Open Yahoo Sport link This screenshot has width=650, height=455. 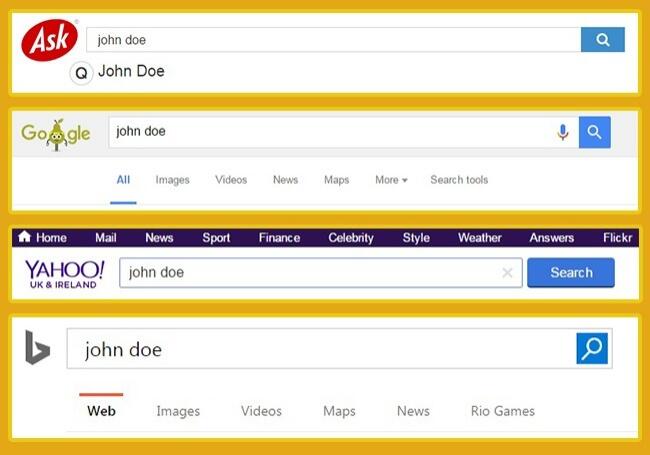coord(216,237)
